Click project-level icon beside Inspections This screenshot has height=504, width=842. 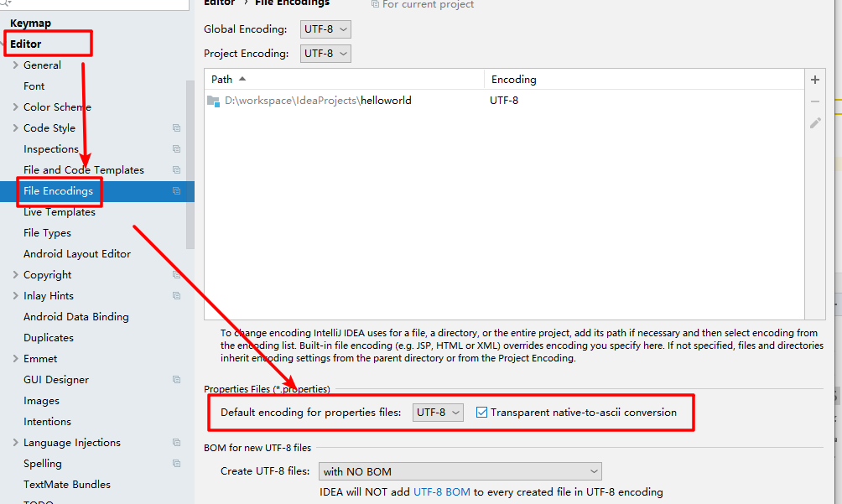click(x=176, y=149)
